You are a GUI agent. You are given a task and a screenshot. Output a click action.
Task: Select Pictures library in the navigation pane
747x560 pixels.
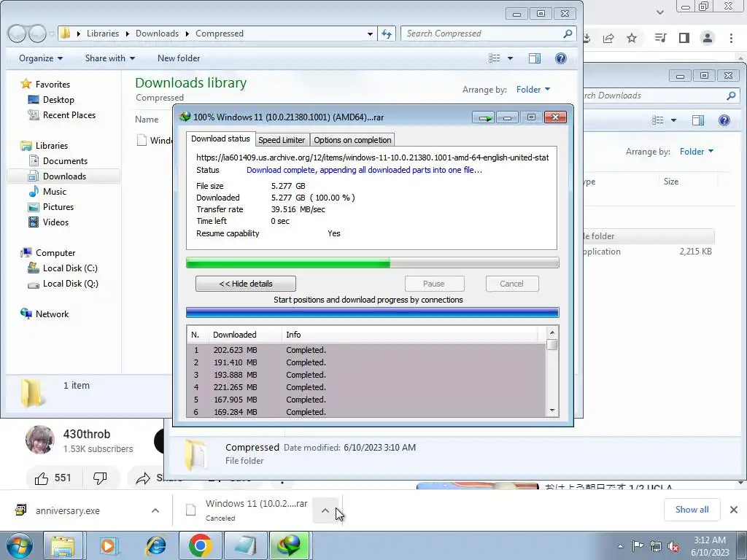[58, 206]
